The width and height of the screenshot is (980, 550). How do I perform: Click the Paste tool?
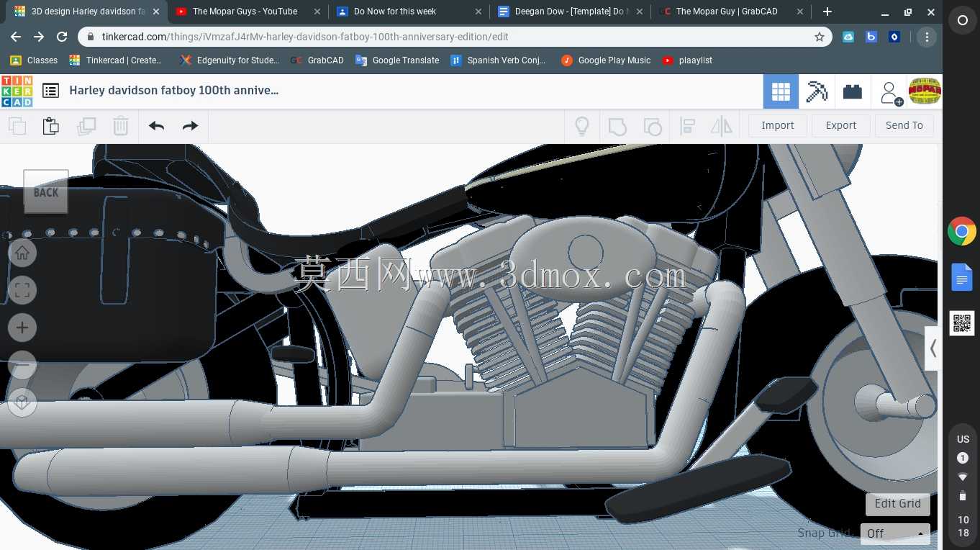pyautogui.click(x=51, y=126)
